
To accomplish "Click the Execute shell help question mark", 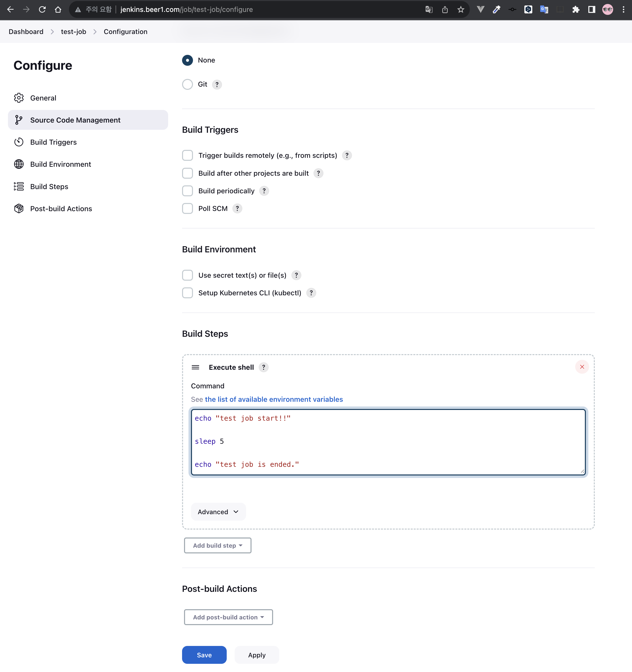I will [263, 368].
